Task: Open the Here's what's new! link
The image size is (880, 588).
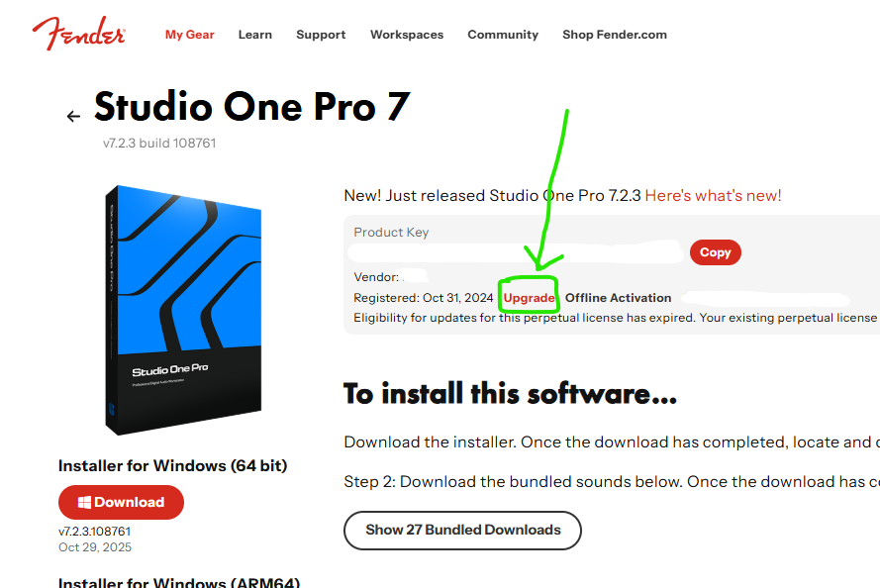Action: tap(713, 196)
